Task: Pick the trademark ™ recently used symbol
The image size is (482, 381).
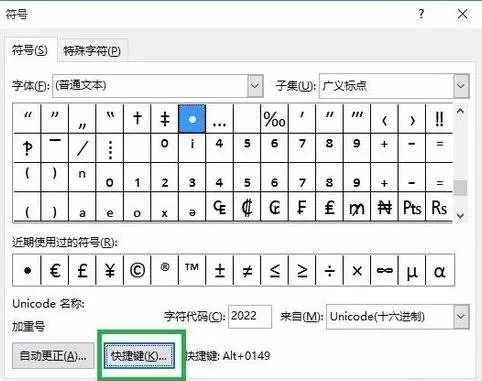Action: point(192,270)
